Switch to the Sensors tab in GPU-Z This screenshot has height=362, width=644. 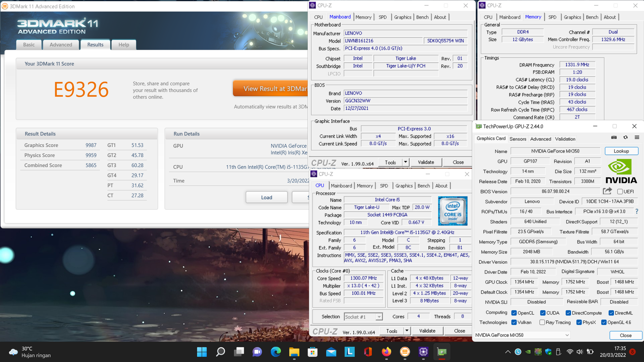(518, 139)
